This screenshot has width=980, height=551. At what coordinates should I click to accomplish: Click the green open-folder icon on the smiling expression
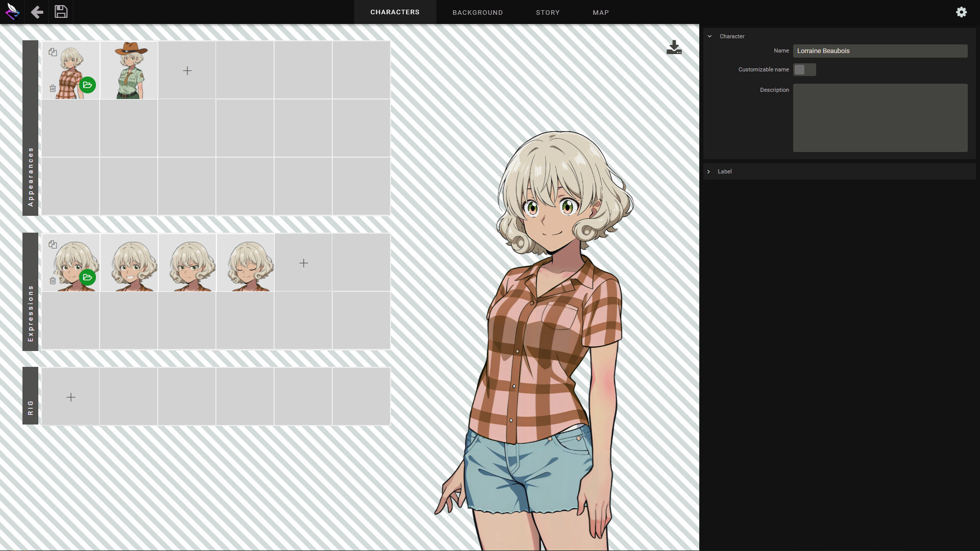click(88, 278)
